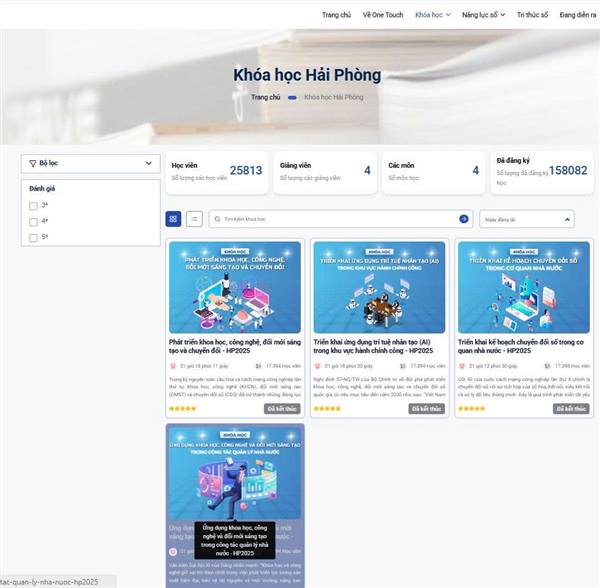The width and height of the screenshot is (600, 588).
Task: Open Tri thức số page
Action: coord(532,15)
